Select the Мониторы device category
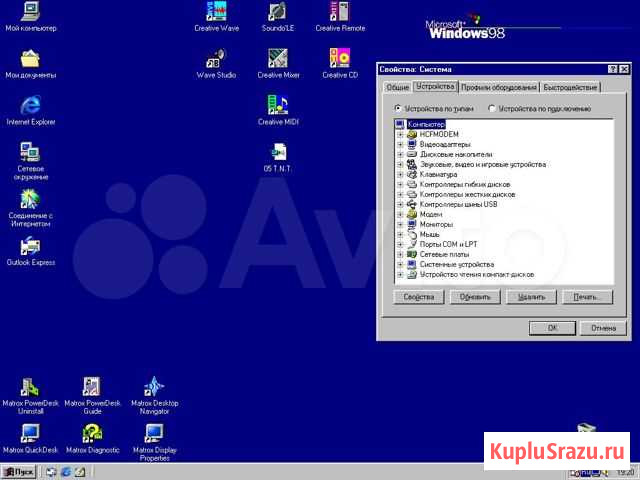 coord(436,224)
